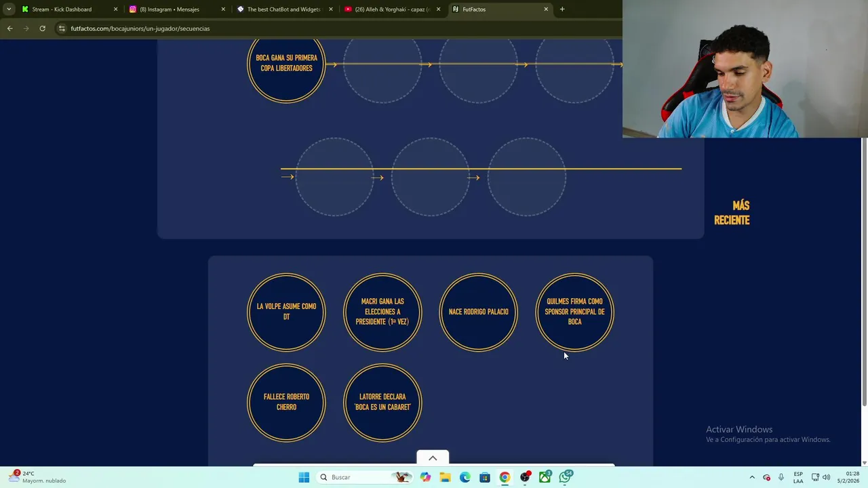The width and height of the screenshot is (868, 488).
Task: Open Copilot from the taskbar
Action: pos(425,477)
